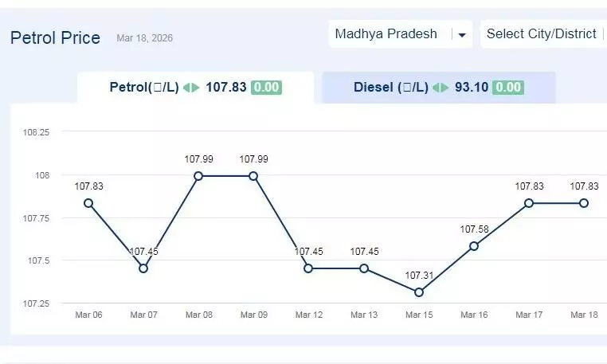The height and width of the screenshot is (364, 607).
Task: Click the Mar 06 data point at 107.83
Action: pos(88,203)
